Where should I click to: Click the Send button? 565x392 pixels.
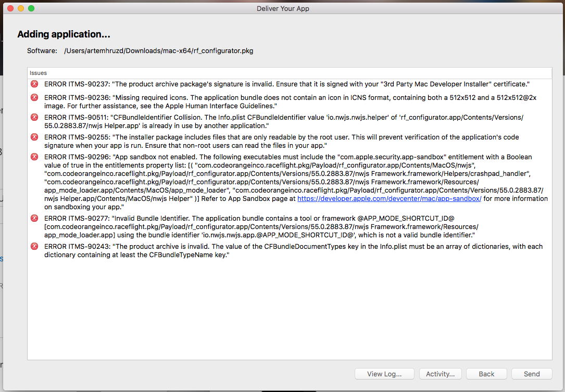532,374
